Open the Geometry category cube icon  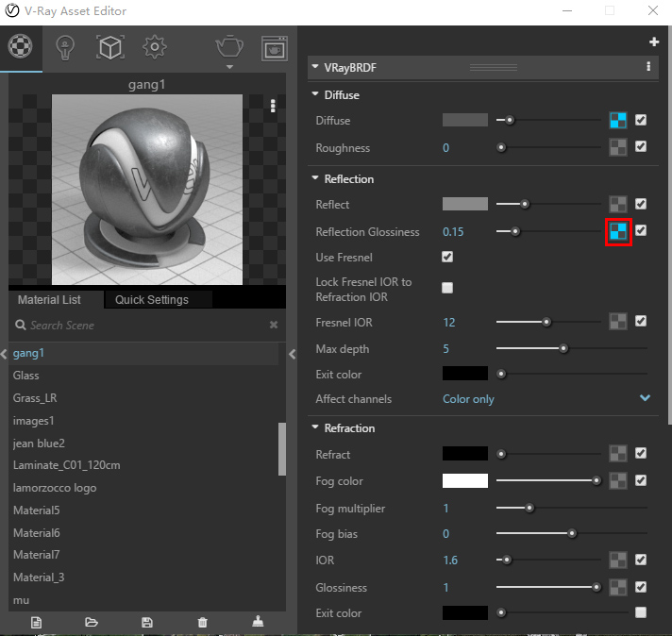pyautogui.click(x=110, y=47)
